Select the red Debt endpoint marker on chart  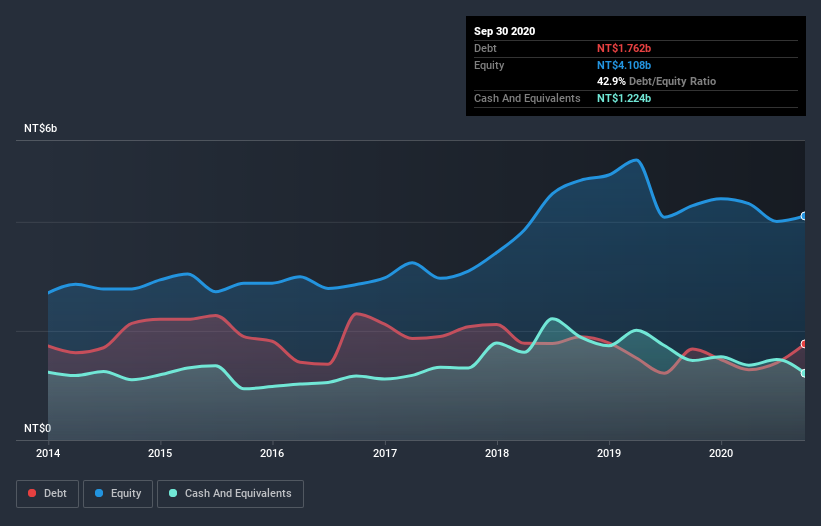(804, 344)
